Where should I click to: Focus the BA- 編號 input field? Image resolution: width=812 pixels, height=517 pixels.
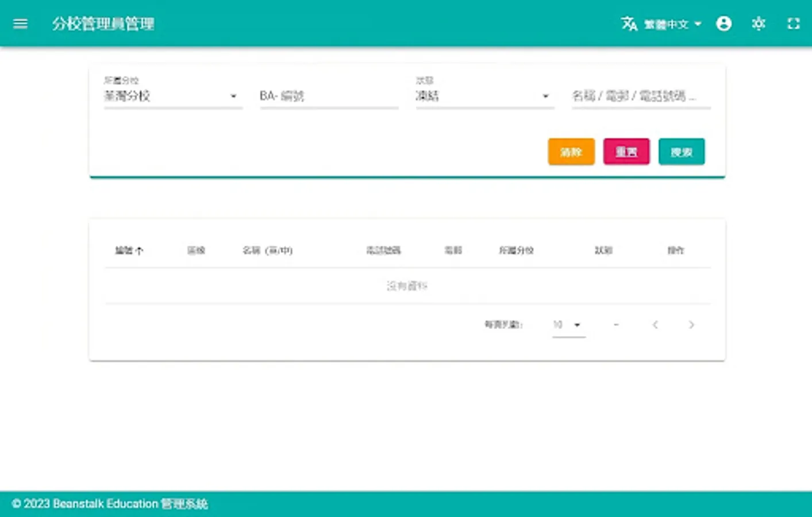click(x=329, y=96)
